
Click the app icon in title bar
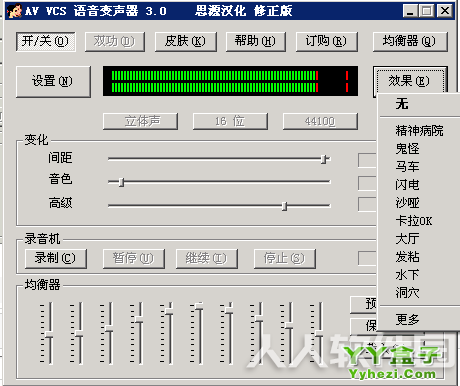point(14,10)
